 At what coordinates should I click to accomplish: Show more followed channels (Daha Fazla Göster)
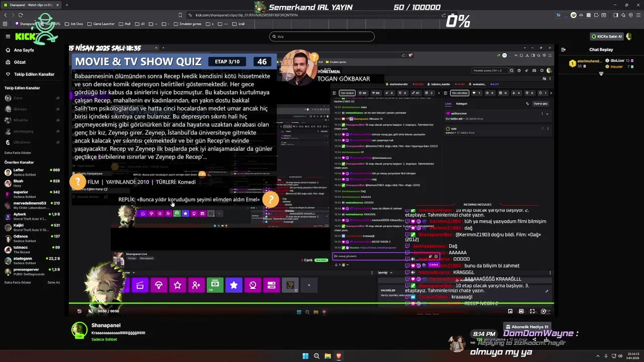18,152
